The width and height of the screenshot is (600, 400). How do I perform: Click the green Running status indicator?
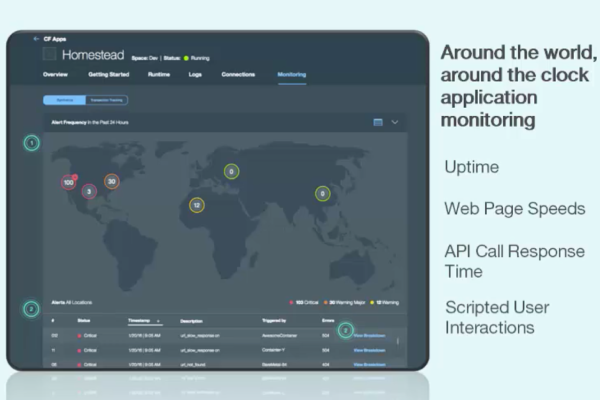click(186, 58)
